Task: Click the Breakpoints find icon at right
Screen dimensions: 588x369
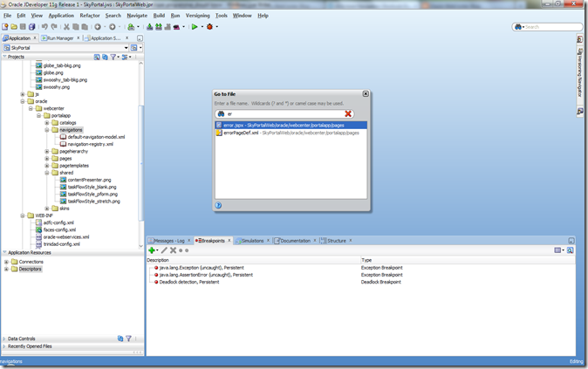Action: click(570, 250)
